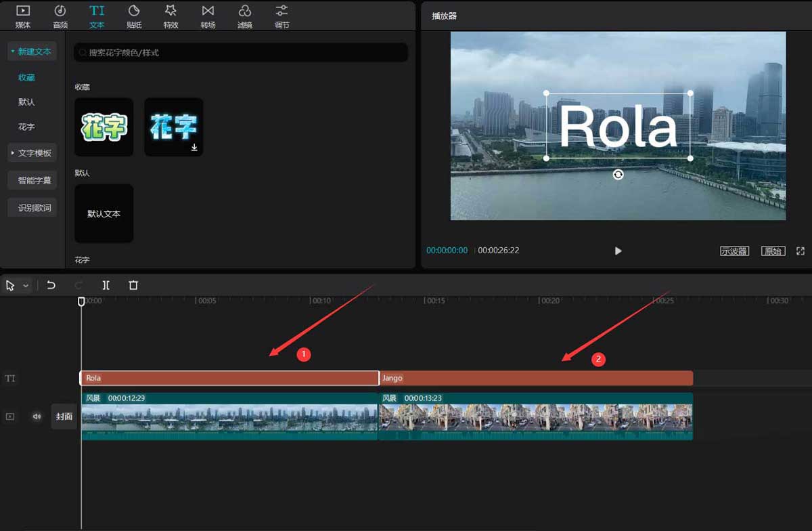Click the 原始 button in the player
This screenshot has width=812, height=531.
pos(773,251)
